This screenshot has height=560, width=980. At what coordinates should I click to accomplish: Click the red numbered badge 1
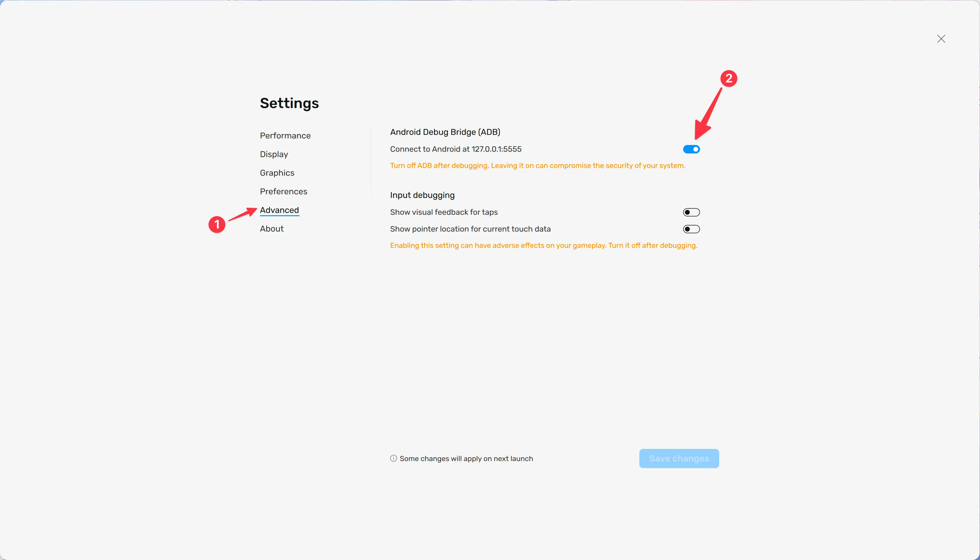(217, 224)
